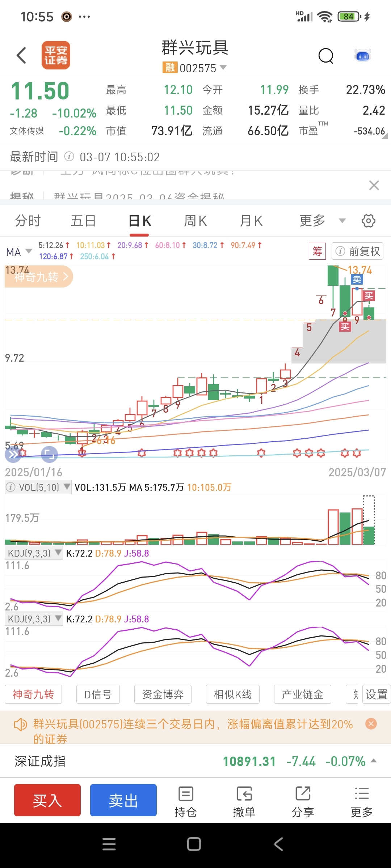Tap the latest dotted volume bar
This screenshot has width=391, height=868.
(x=369, y=520)
